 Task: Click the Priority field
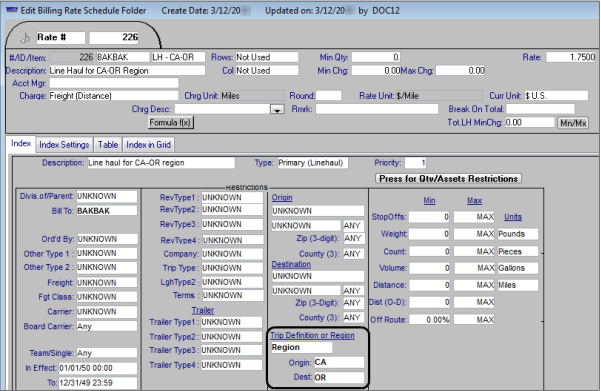415,163
